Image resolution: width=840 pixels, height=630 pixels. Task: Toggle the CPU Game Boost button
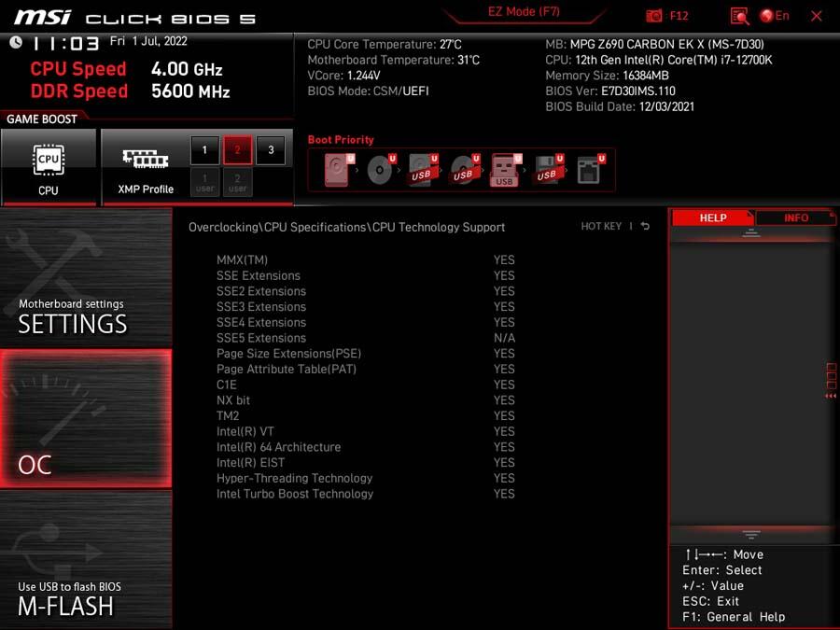49,167
